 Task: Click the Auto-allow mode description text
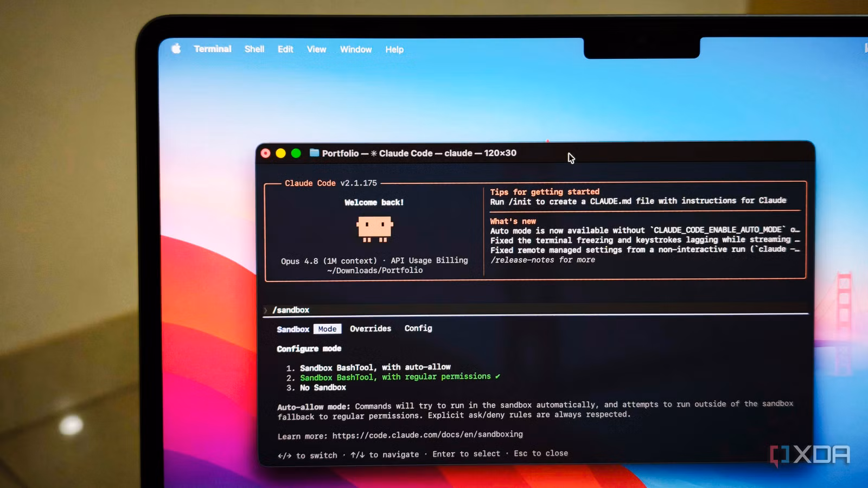pyautogui.click(x=535, y=410)
